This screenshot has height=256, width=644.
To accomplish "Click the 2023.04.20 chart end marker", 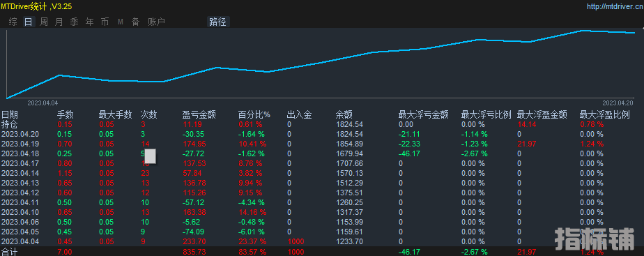I will (618, 103).
